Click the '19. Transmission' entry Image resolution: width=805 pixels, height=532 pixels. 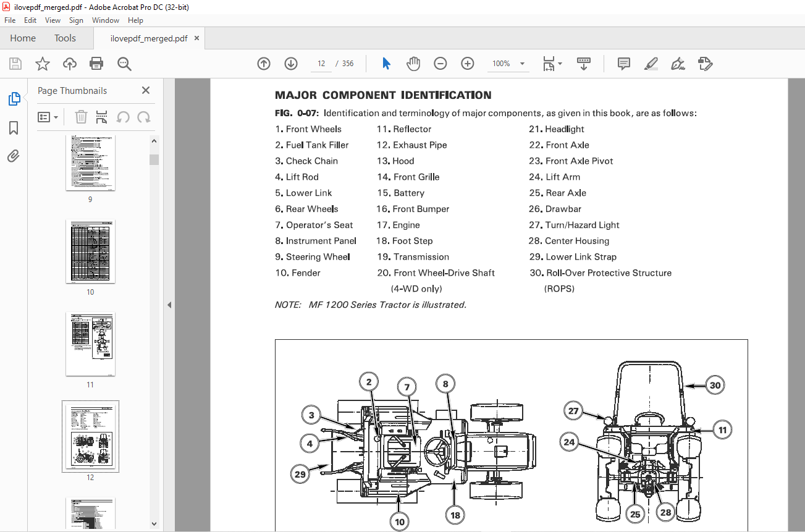(413, 257)
